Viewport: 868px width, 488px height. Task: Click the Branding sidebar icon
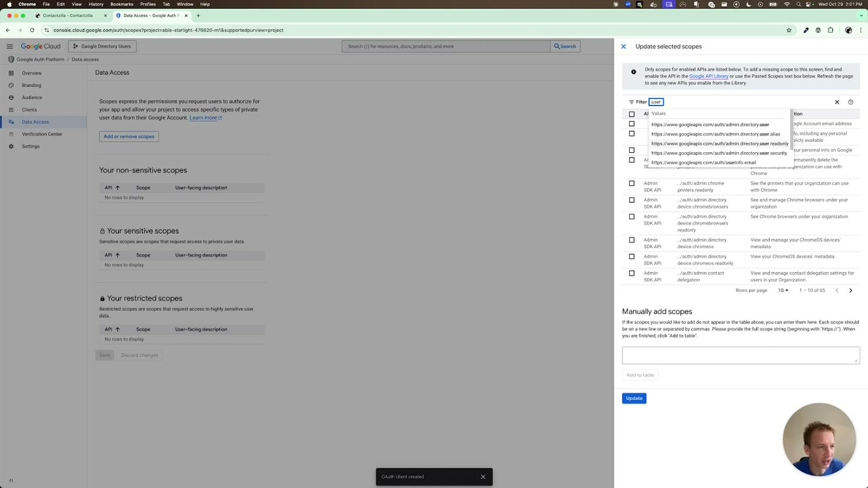click(x=11, y=85)
